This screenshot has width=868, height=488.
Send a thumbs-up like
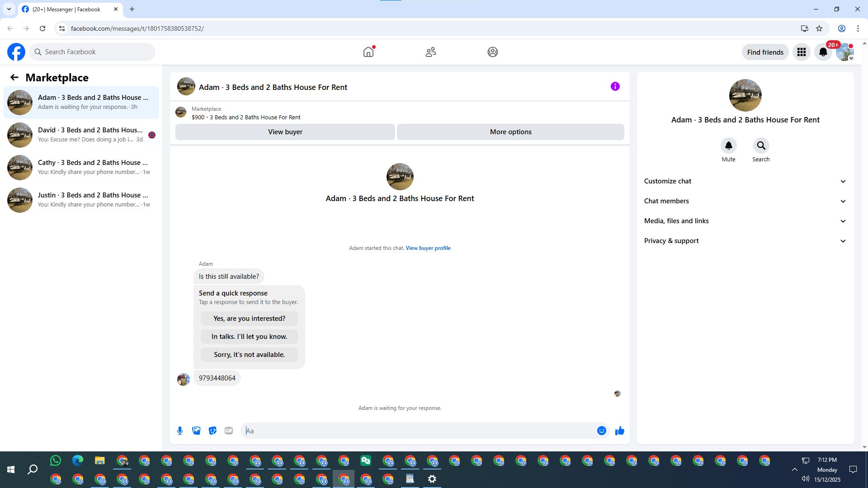click(620, 431)
